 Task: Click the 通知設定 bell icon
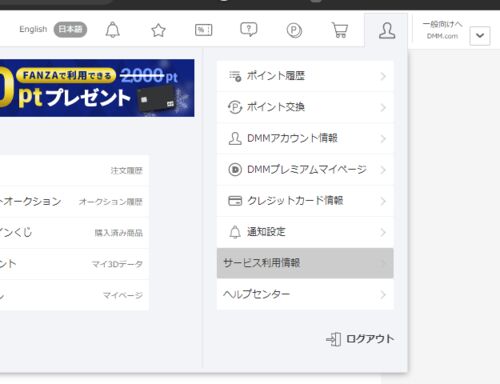[235, 232]
